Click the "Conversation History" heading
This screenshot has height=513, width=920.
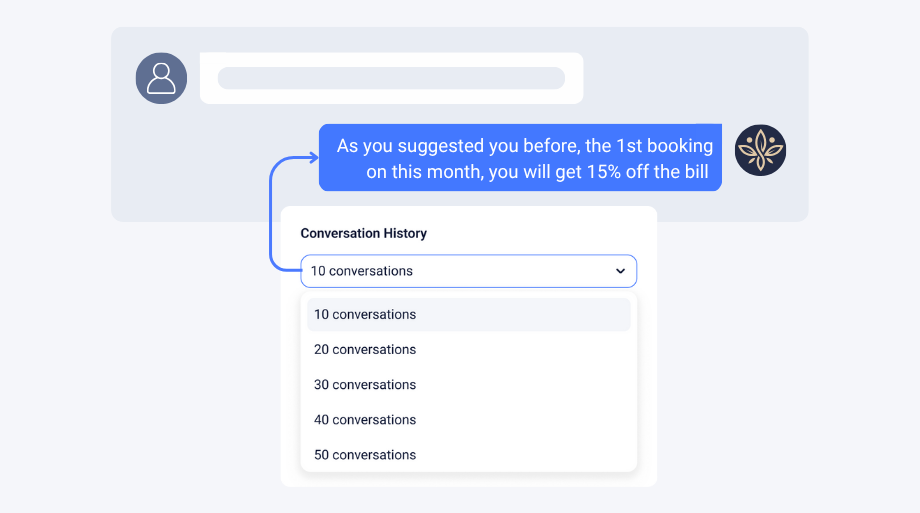(x=364, y=234)
